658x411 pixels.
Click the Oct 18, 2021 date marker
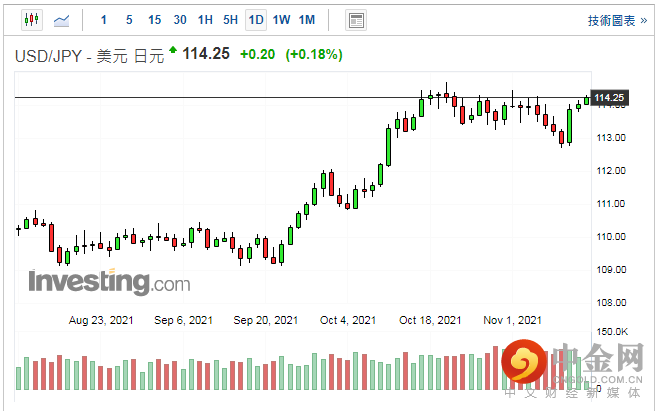tap(430, 320)
